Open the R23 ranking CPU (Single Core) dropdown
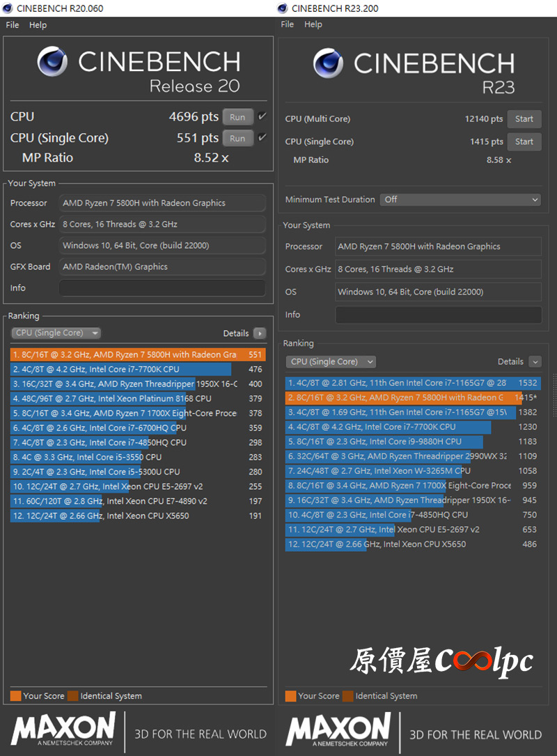This screenshot has width=557, height=756. pyautogui.click(x=331, y=362)
